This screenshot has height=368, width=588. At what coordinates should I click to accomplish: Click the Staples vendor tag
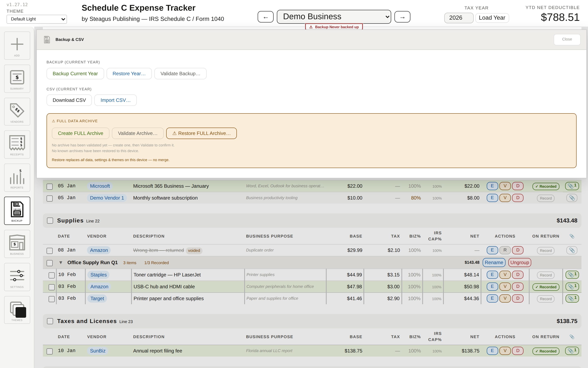point(98,275)
